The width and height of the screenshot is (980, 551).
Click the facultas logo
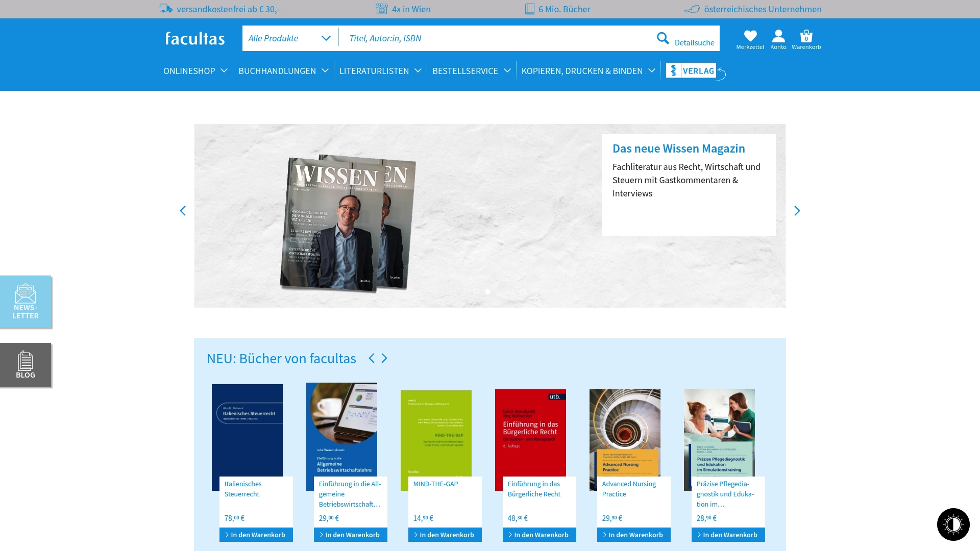tap(195, 38)
